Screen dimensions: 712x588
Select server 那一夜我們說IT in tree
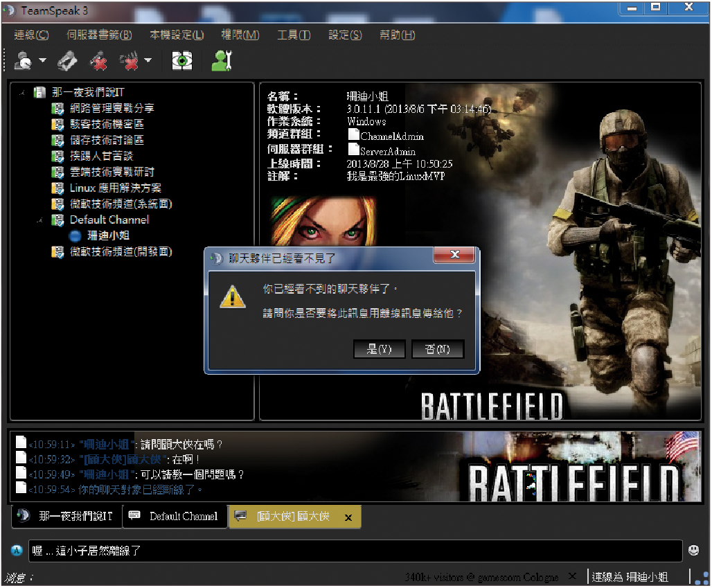pyautogui.click(x=88, y=93)
